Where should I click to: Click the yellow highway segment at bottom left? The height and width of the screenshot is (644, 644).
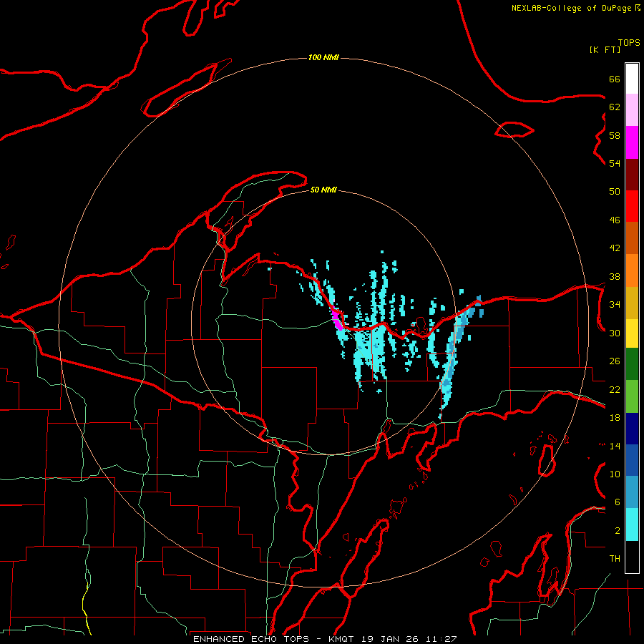pos(87,608)
